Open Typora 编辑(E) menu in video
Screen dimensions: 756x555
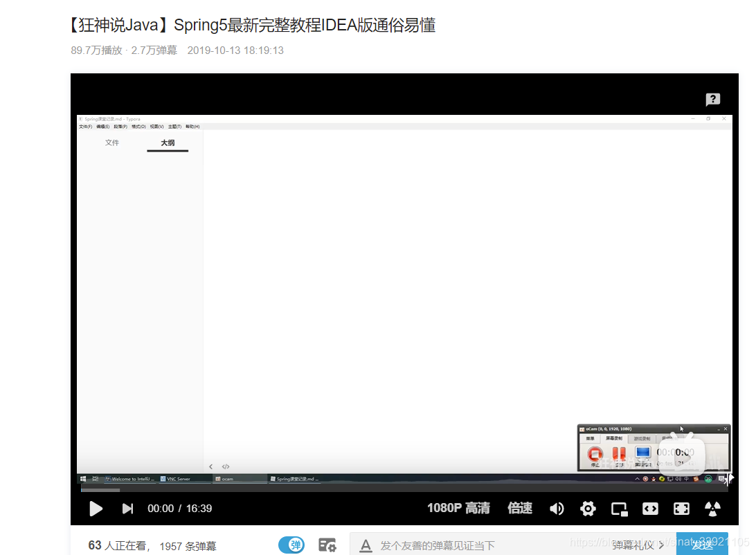102,127
